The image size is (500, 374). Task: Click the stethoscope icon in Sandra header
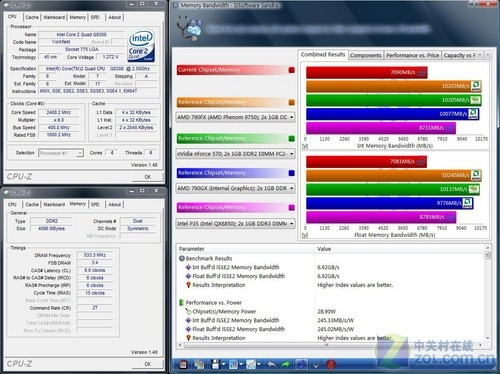coord(189,28)
